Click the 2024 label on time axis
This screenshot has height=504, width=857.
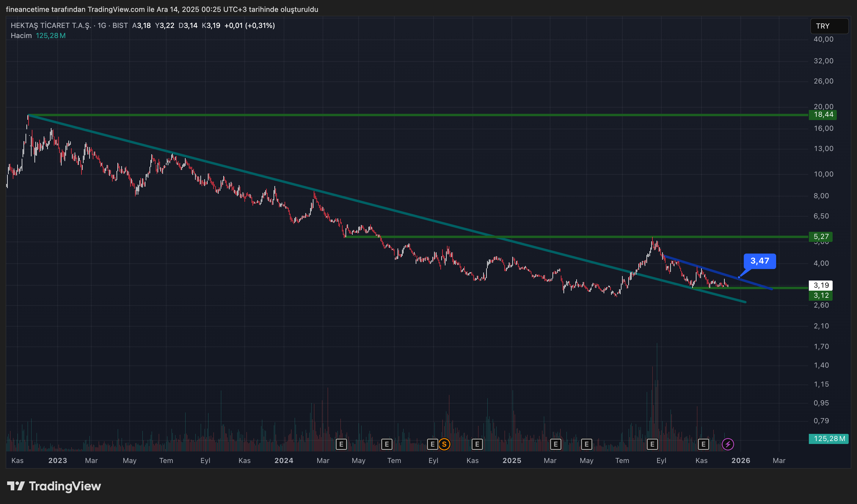[x=284, y=461]
